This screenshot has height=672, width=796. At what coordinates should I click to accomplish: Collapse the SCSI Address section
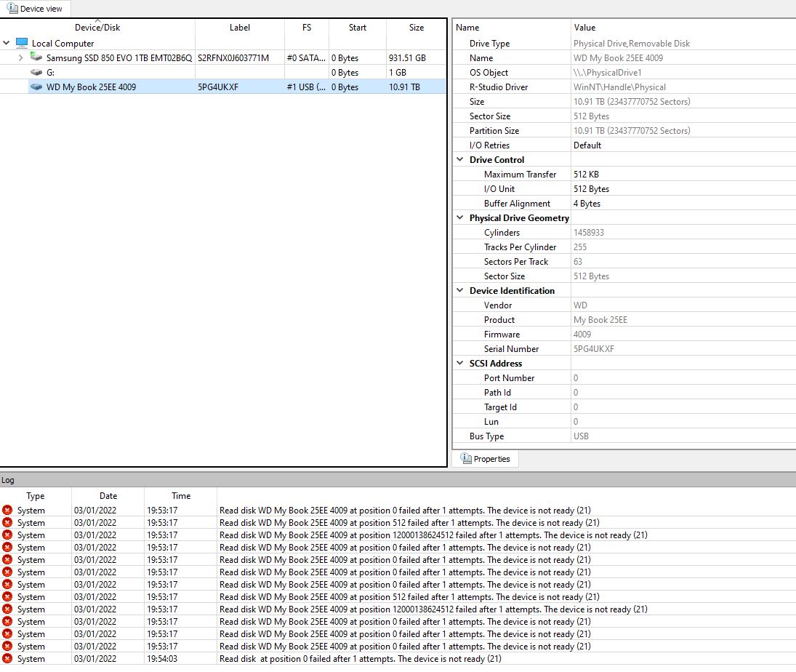[460, 363]
